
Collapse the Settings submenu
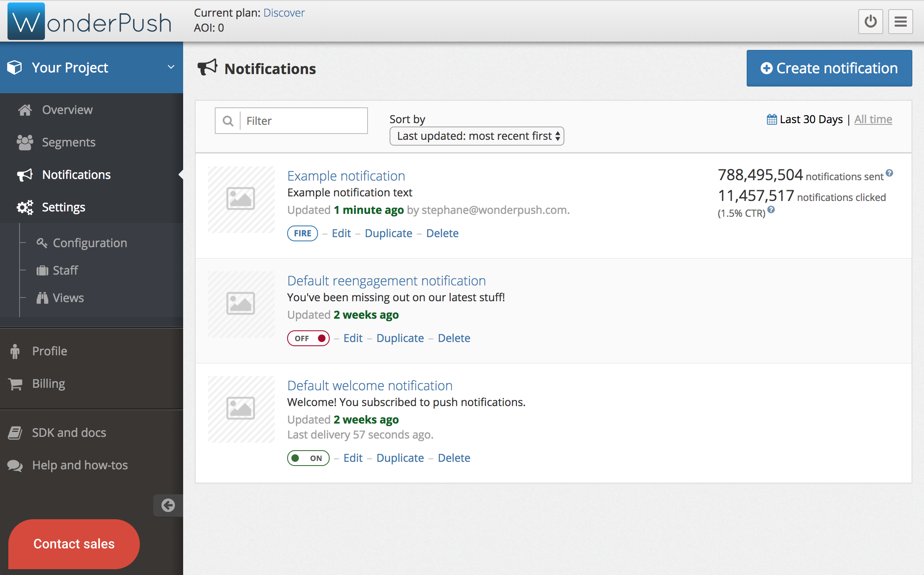point(63,207)
